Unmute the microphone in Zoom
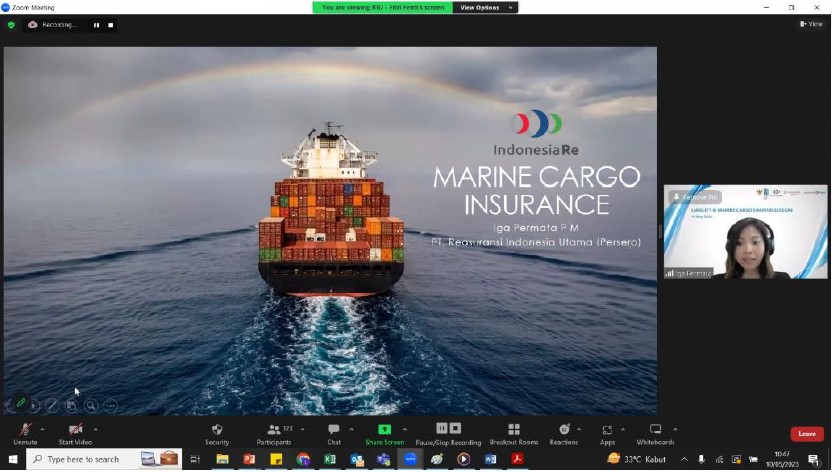Image resolution: width=832 pixels, height=472 pixels. tap(25, 434)
